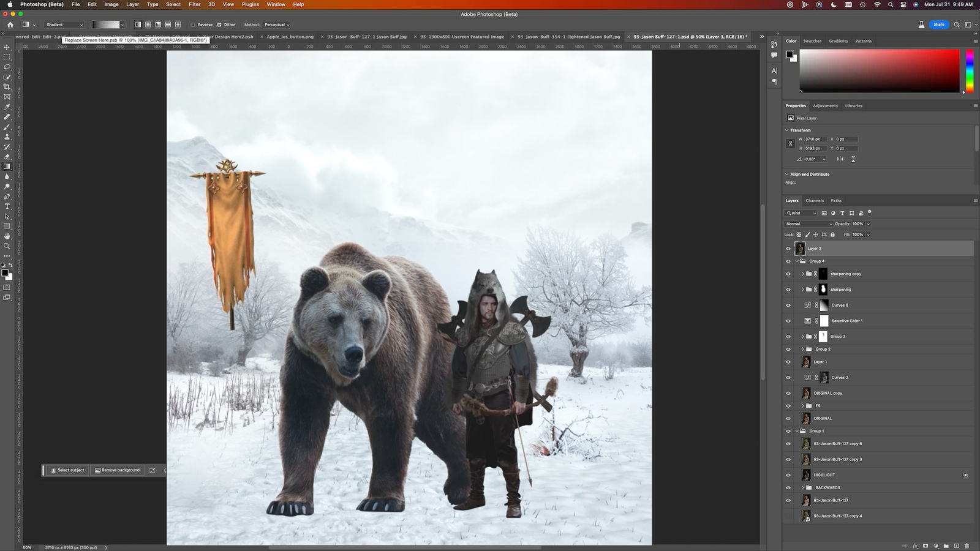Image resolution: width=980 pixels, height=551 pixels.
Task: Switch to the Channels tab
Action: (814, 201)
